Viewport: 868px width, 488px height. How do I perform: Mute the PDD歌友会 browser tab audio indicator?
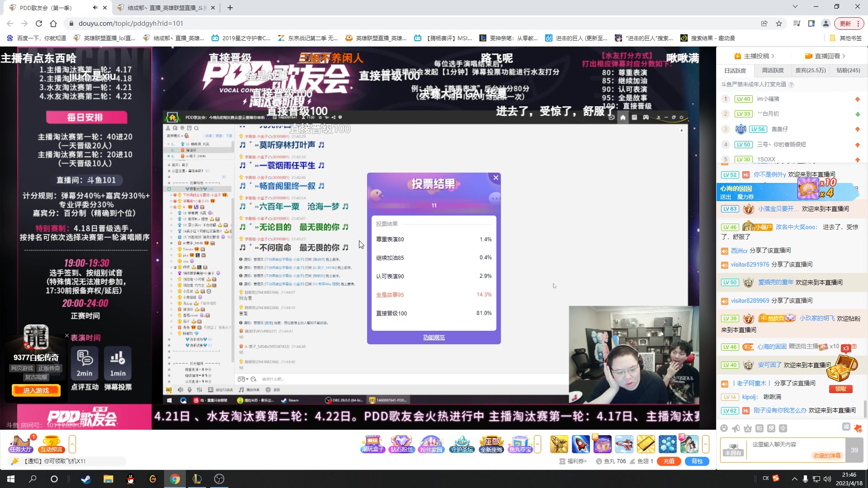94,7
